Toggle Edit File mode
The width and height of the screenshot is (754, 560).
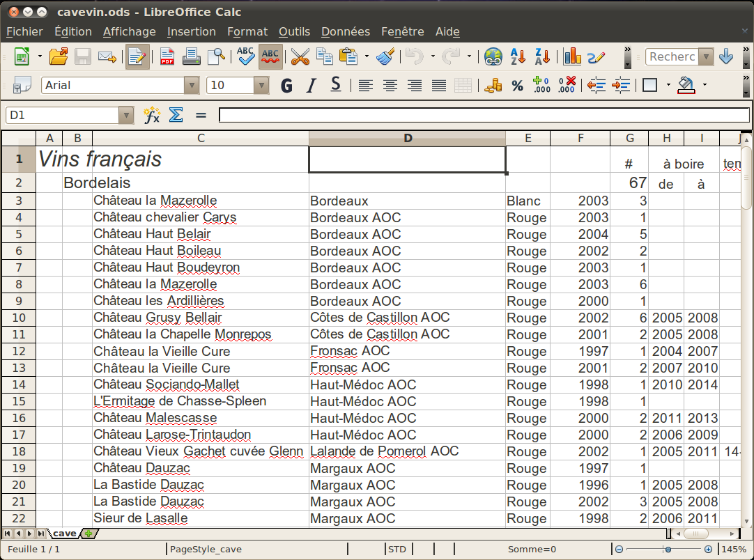pyautogui.click(x=137, y=56)
